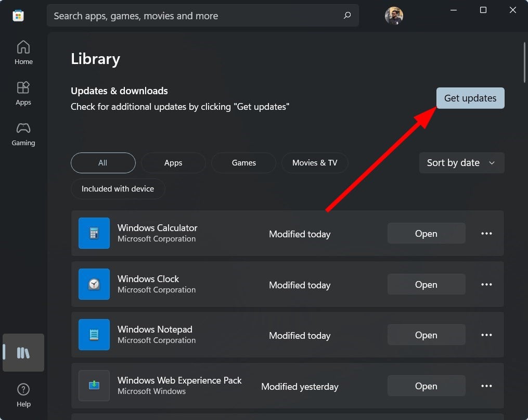Select the All filter
Image resolution: width=528 pixels, height=420 pixels.
(x=103, y=163)
